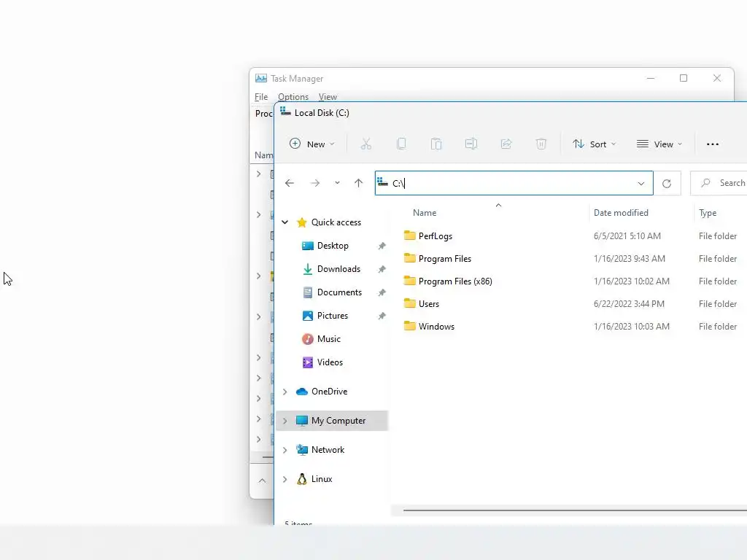Viewport: 747px width, 560px height.
Task: Open Task Manager View menu
Action: [x=328, y=97]
